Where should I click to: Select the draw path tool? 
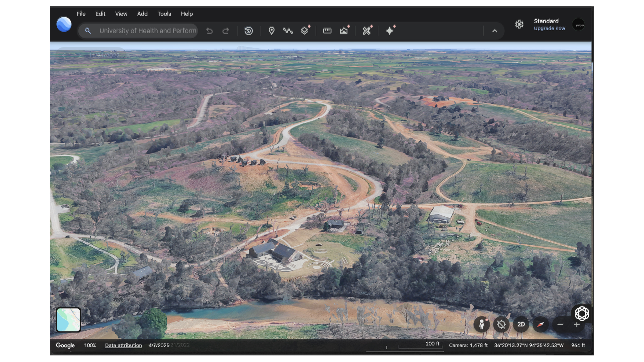point(288,31)
